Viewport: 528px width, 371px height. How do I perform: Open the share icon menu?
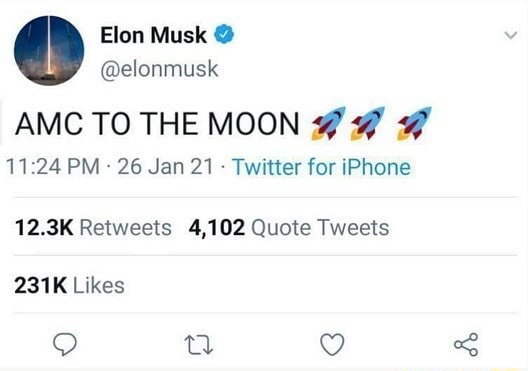[x=466, y=344]
